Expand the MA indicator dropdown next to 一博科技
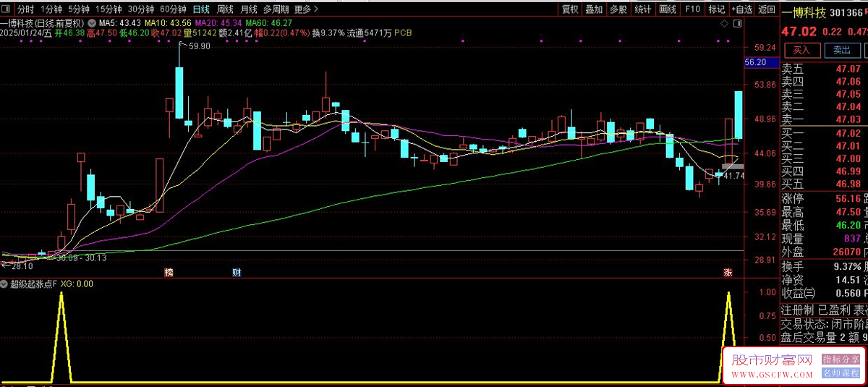Screen dimensions: 868x387 coord(93,33)
